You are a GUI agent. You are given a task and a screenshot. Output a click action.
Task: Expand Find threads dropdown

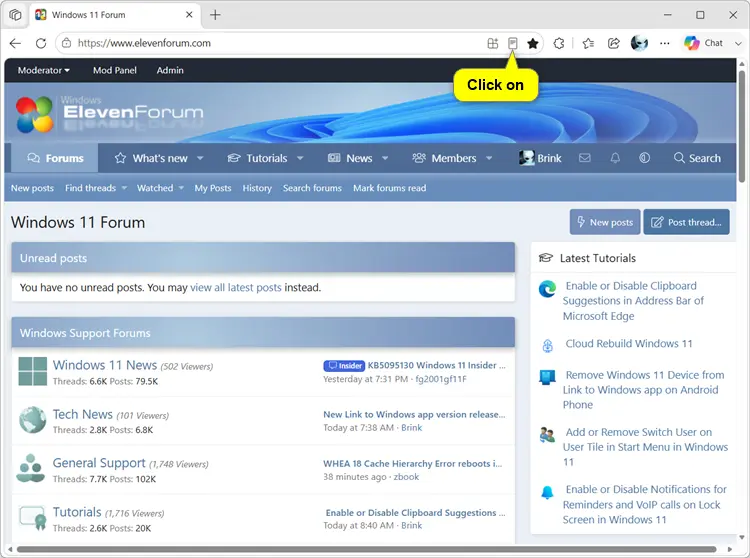(x=124, y=188)
